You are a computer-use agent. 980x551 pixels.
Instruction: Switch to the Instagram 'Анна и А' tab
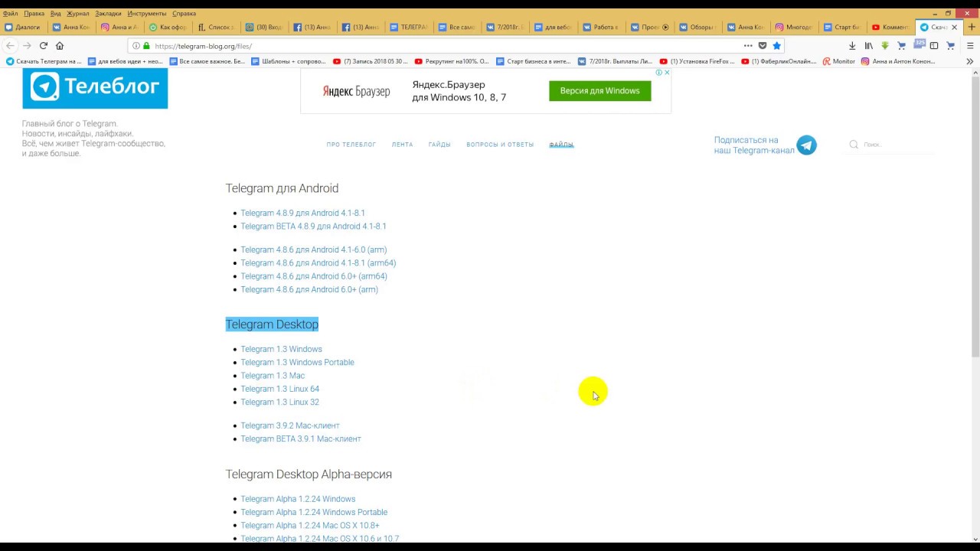120,27
